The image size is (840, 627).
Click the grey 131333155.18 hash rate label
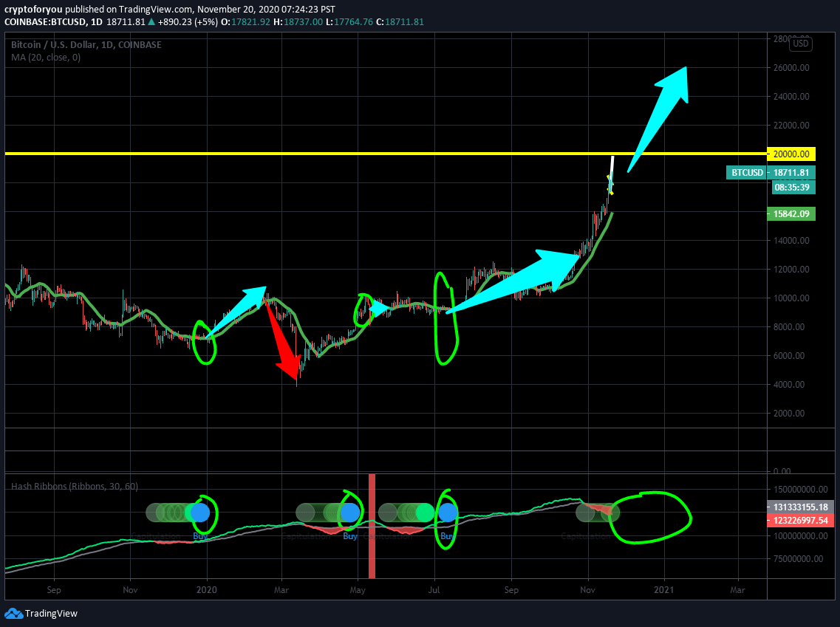click(800, 507)
